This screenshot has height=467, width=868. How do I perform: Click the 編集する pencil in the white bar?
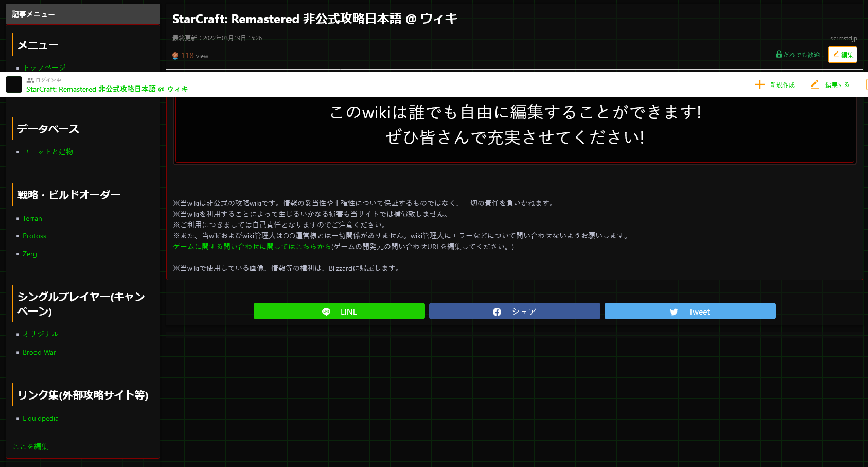click(814, 84)
